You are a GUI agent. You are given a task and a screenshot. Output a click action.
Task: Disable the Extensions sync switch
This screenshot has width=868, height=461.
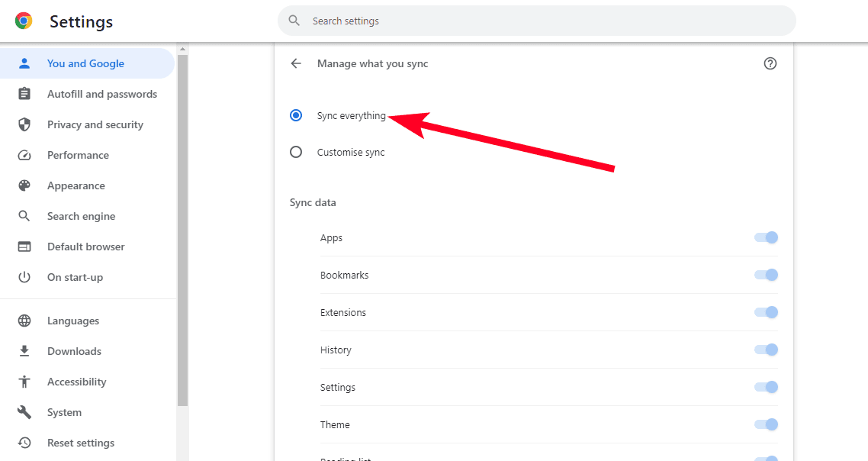point(766,312)
